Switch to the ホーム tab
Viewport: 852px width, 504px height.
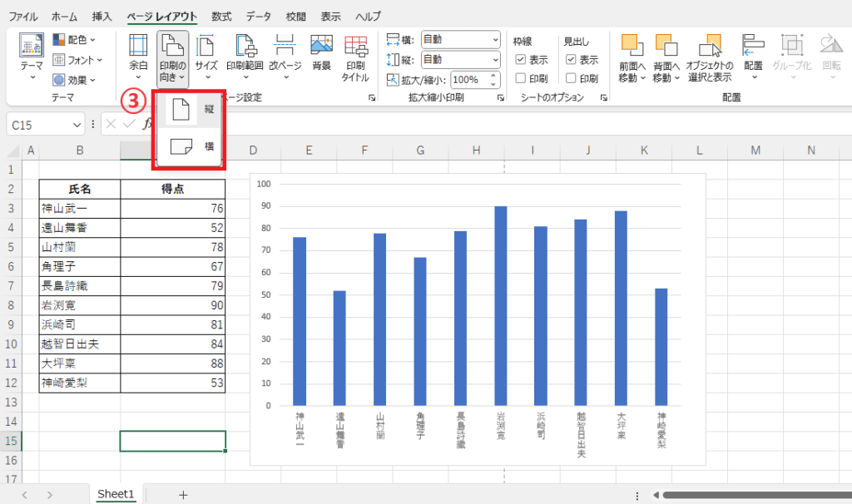(64, 17)
